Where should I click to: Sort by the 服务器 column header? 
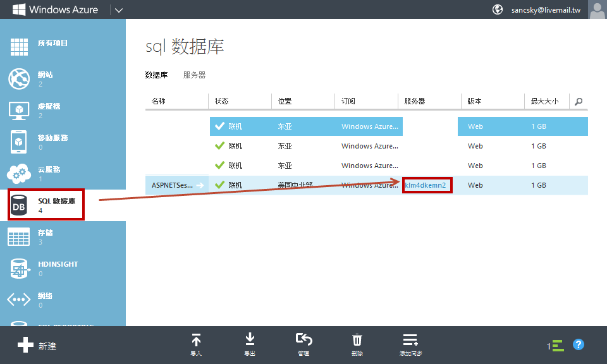[x=415, y=101]
